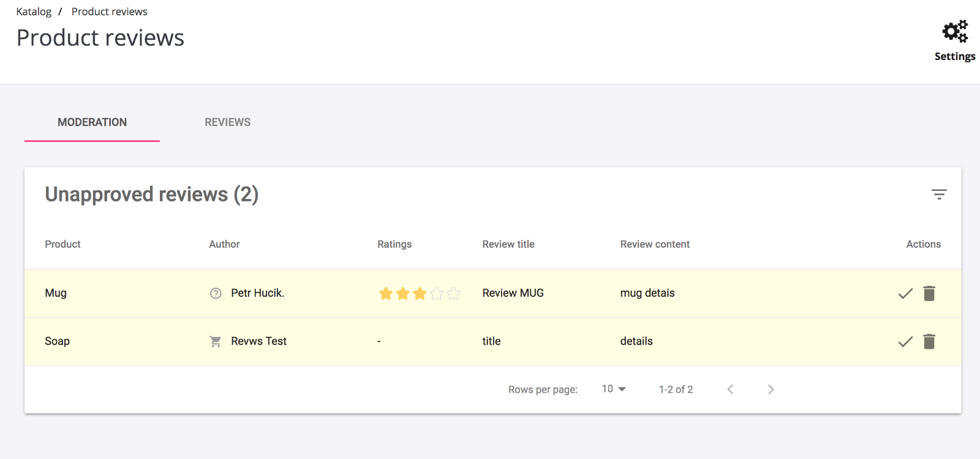Click the shopping cart icon beside Revws Test
The width and height of the screenshot is (980, 459).
[216, 341]
